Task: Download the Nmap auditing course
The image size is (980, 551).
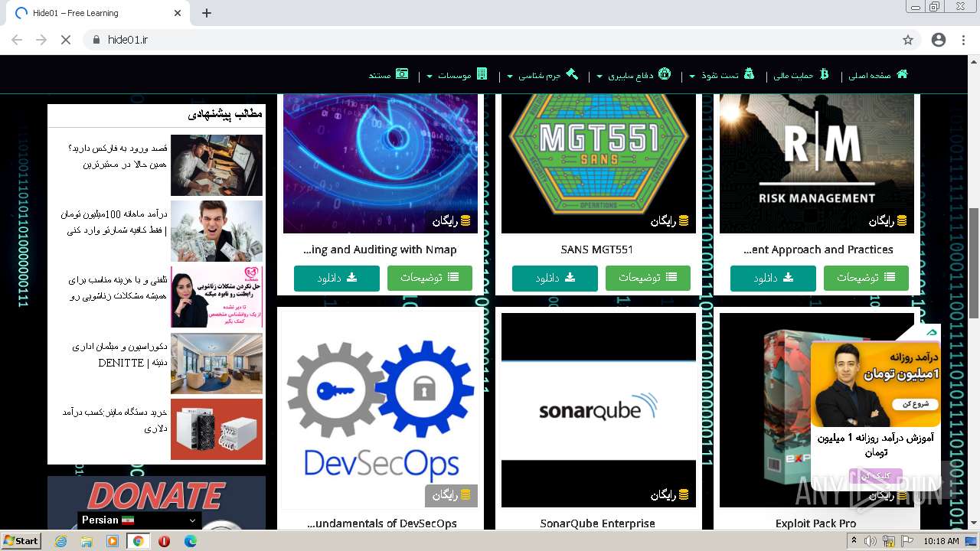Action: [337, 278]
